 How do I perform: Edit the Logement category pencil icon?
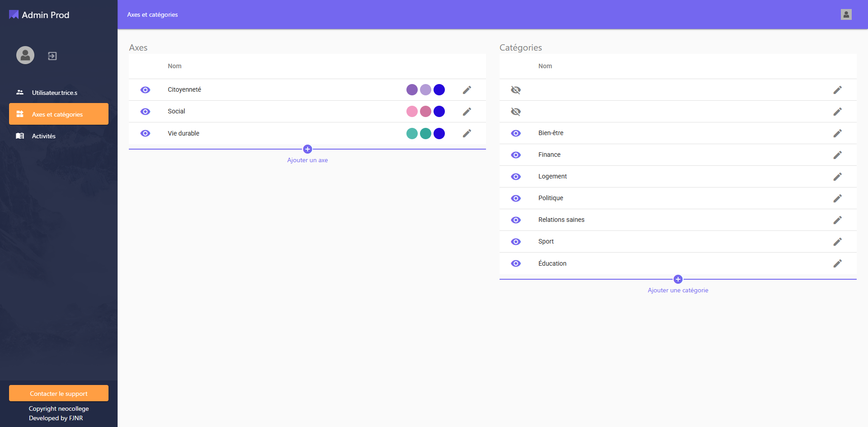click(838, 177)
